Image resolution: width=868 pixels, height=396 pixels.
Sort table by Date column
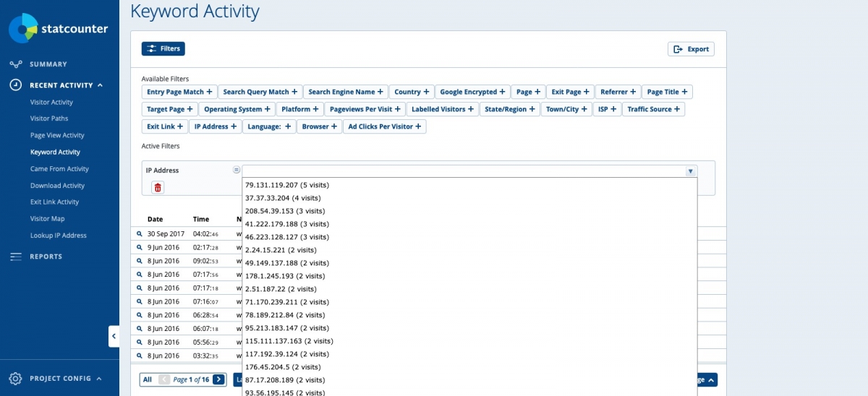(x=155, y=219)
